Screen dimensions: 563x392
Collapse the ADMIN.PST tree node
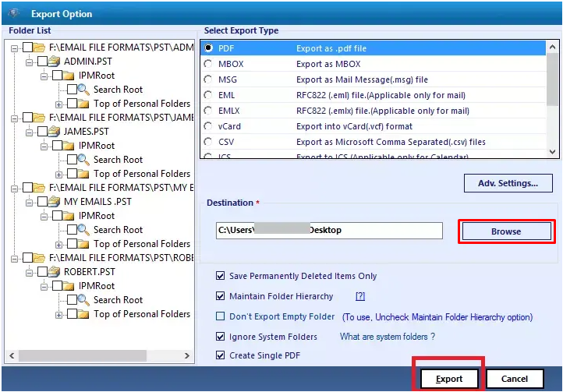[29, 62]
